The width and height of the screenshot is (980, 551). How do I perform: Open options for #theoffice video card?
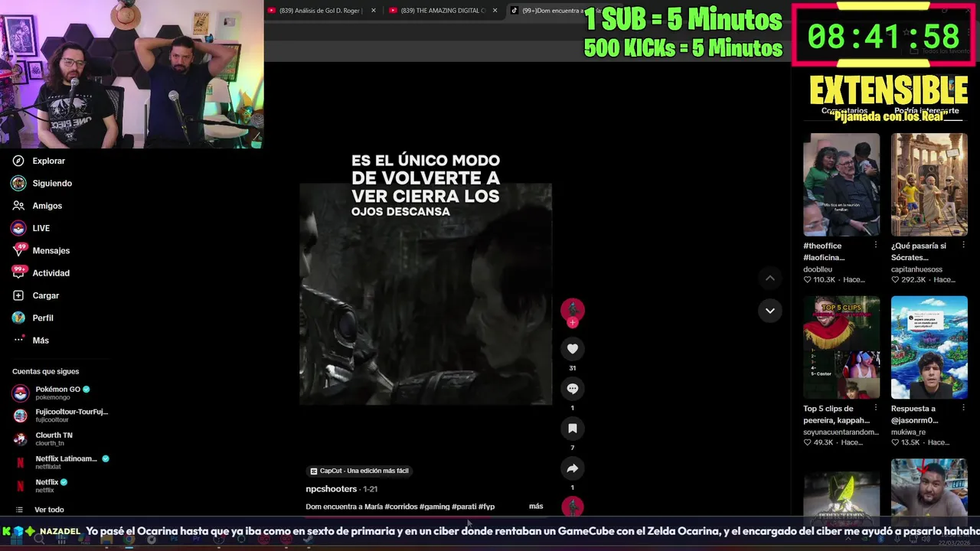pyautogui.click(x=876, y=246)
